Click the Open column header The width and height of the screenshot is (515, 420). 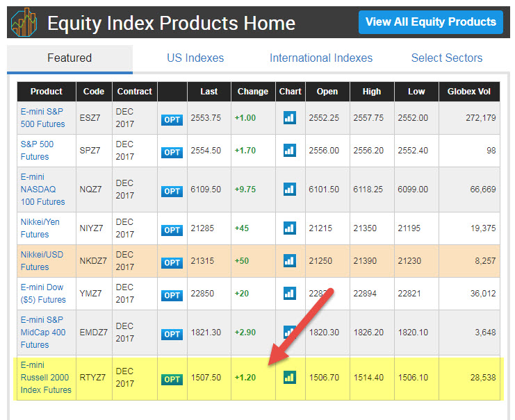pyautogui.click(x=327, y=92)
